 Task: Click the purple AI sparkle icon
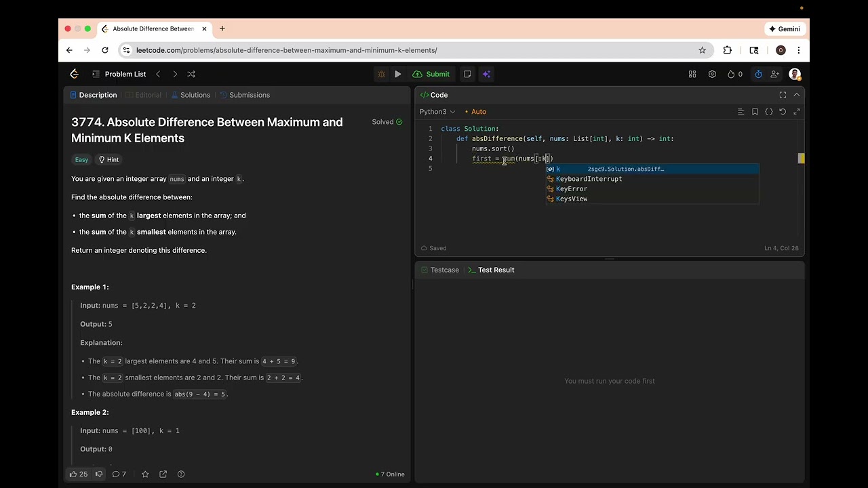click(486, 74)
